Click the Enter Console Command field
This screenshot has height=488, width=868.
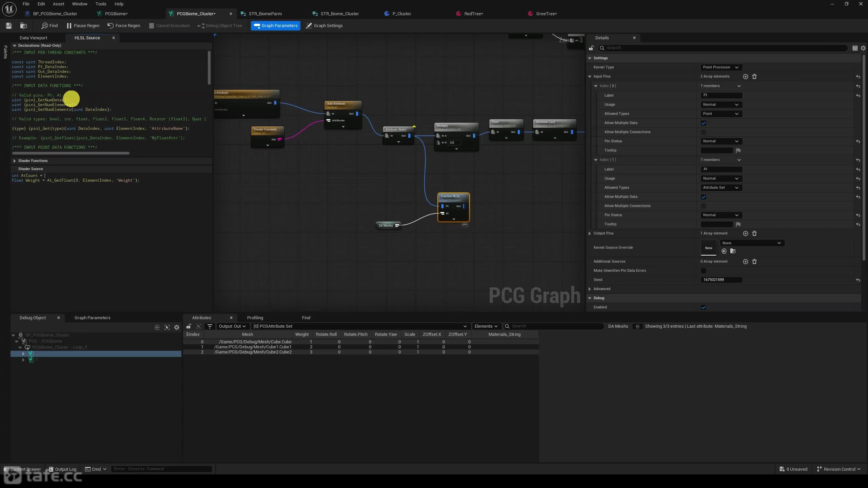161,469
